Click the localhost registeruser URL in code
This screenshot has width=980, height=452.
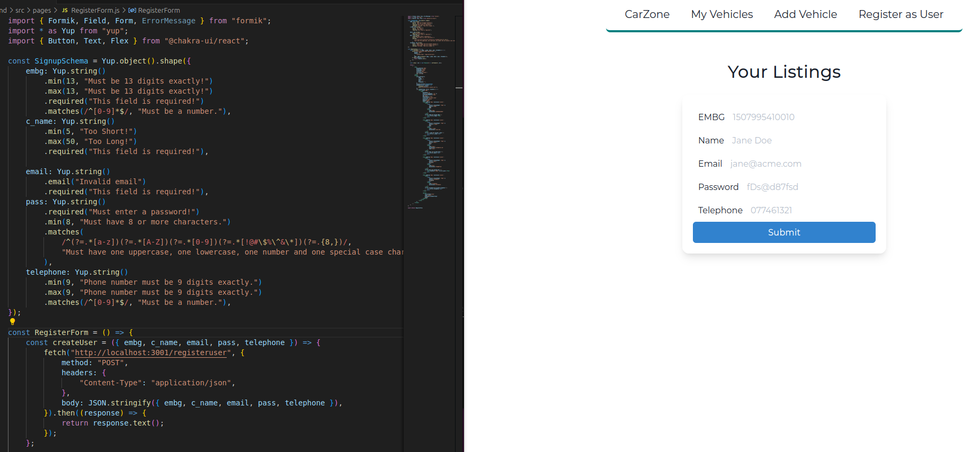pos(151,352)
